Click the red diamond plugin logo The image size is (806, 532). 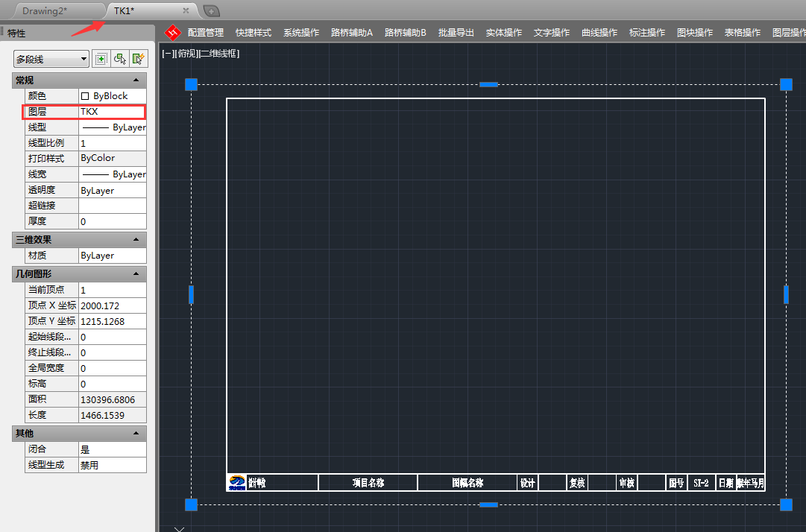click(x=173, y=33)
